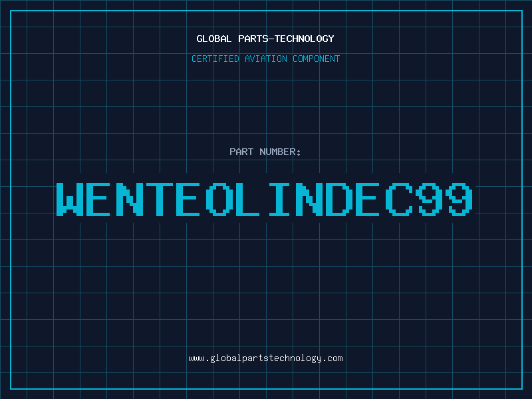Click the word PARTS in the heading
532x399 pixels.
coord(253,39)
